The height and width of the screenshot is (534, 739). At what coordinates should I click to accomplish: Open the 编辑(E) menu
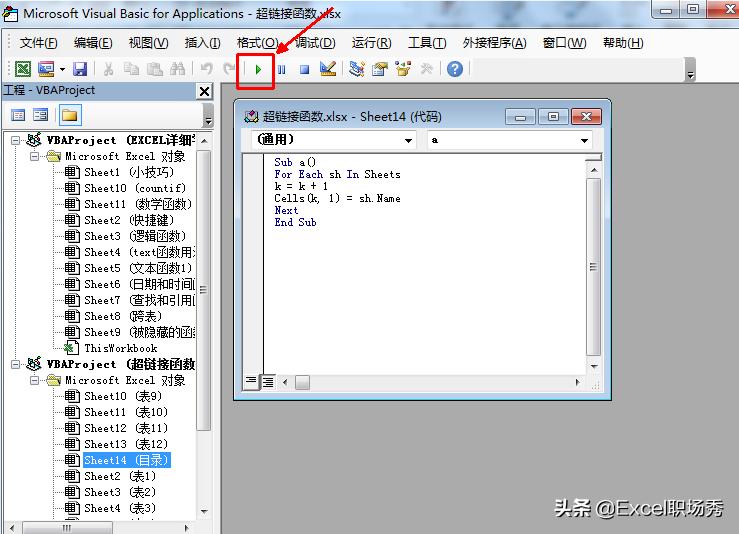click(93, 43)
